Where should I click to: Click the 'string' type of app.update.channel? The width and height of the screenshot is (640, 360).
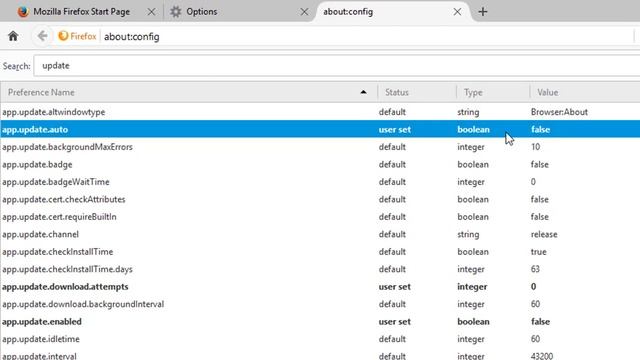point(468,234)
